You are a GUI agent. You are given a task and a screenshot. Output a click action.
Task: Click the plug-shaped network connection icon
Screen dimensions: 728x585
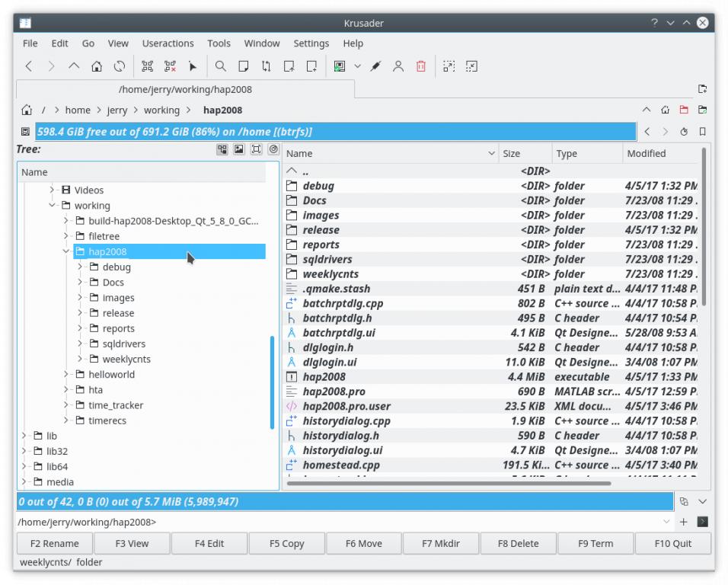click(x=375, y=66)
